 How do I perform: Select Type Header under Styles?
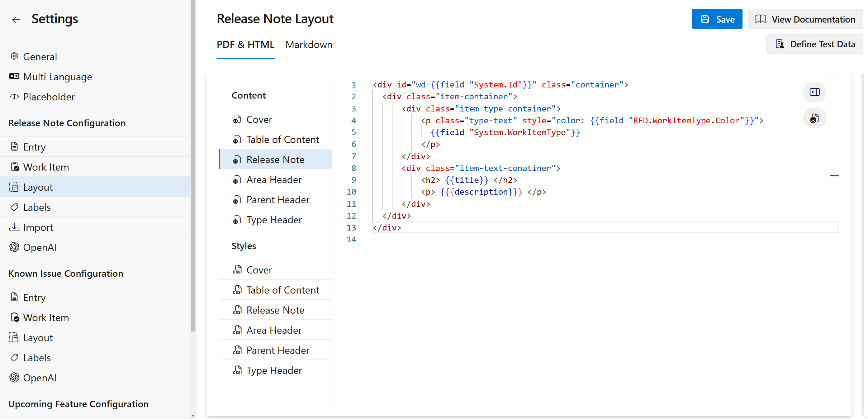274,370
